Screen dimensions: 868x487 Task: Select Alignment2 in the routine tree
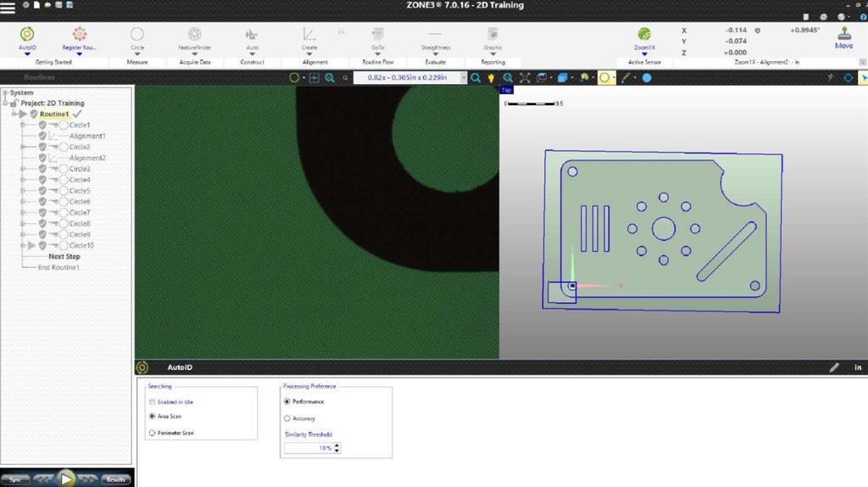pos(86,158)
